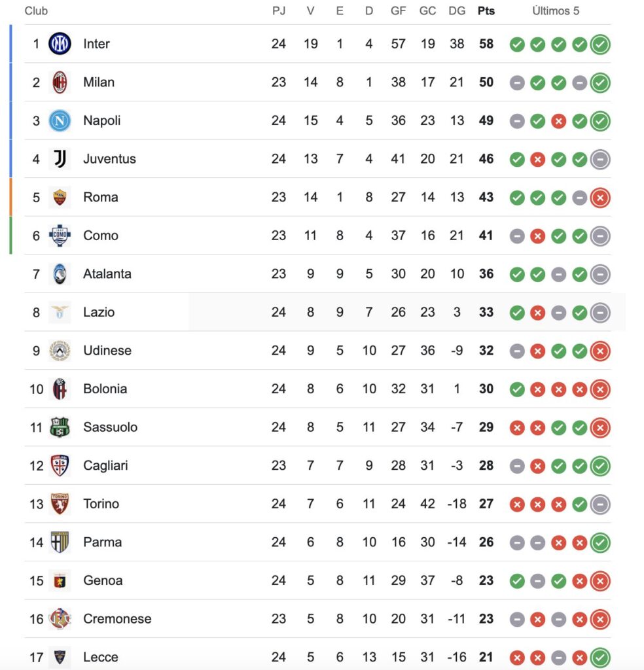Click Inter's latest win result icon
Screen dimensions: 644x670
pyautogui.click(x=600, y=44)
